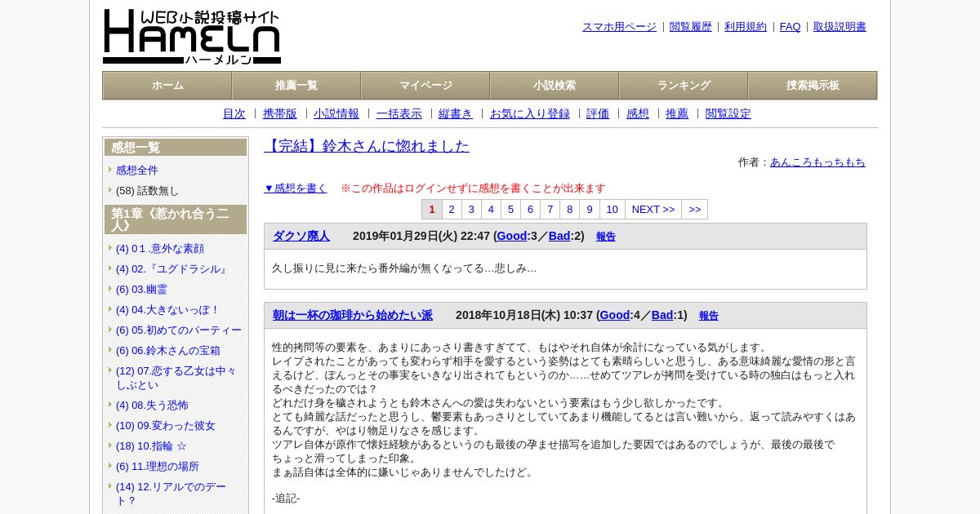Click NEXT >> pagination button
The width and height of the screenshot is (980, 514).
tap(653, 210)
